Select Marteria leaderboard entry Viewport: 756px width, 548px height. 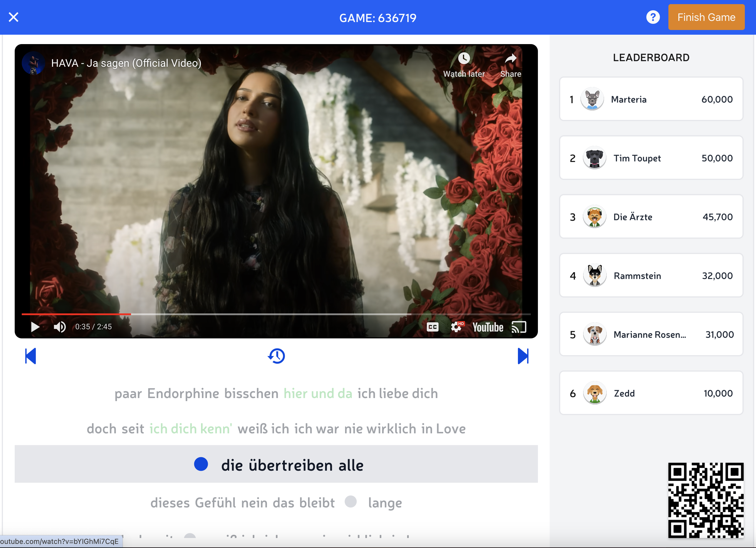(x=651, y=99)
